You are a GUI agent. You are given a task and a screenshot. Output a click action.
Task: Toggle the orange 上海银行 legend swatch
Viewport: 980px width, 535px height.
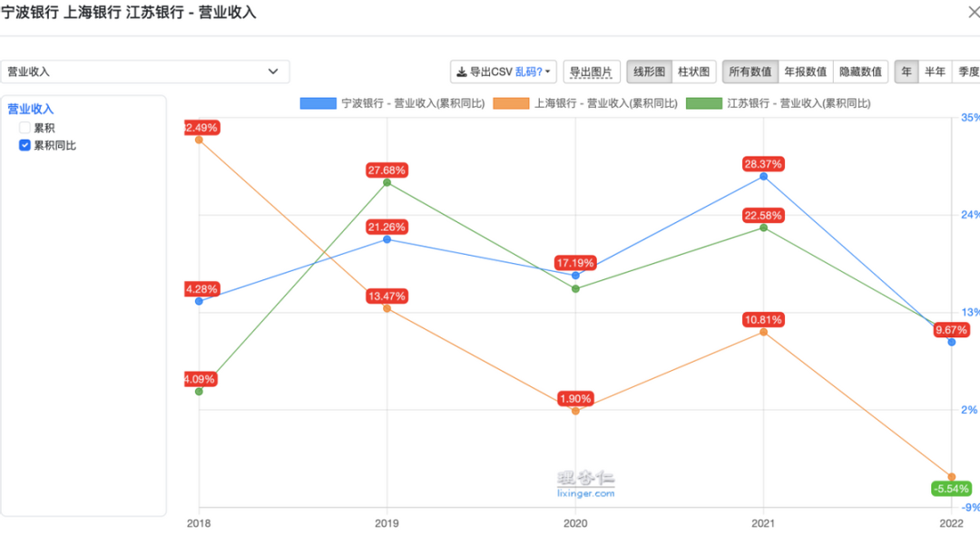511,103
